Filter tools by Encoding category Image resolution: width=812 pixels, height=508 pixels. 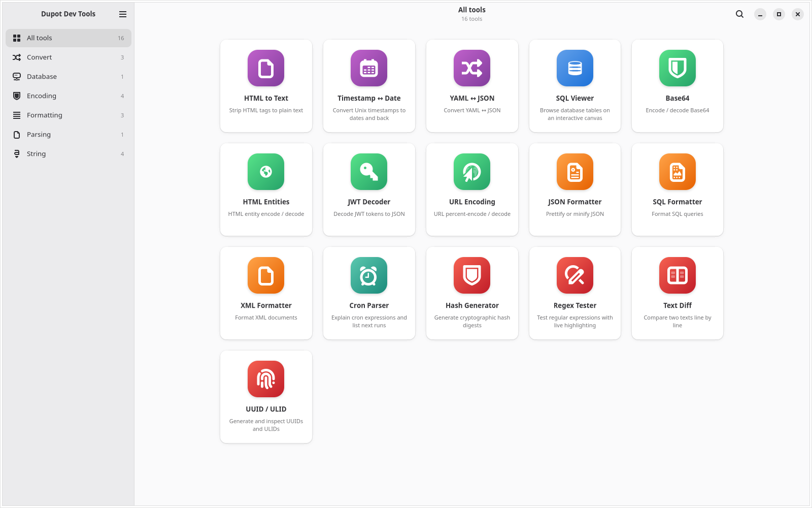point(69,96)
